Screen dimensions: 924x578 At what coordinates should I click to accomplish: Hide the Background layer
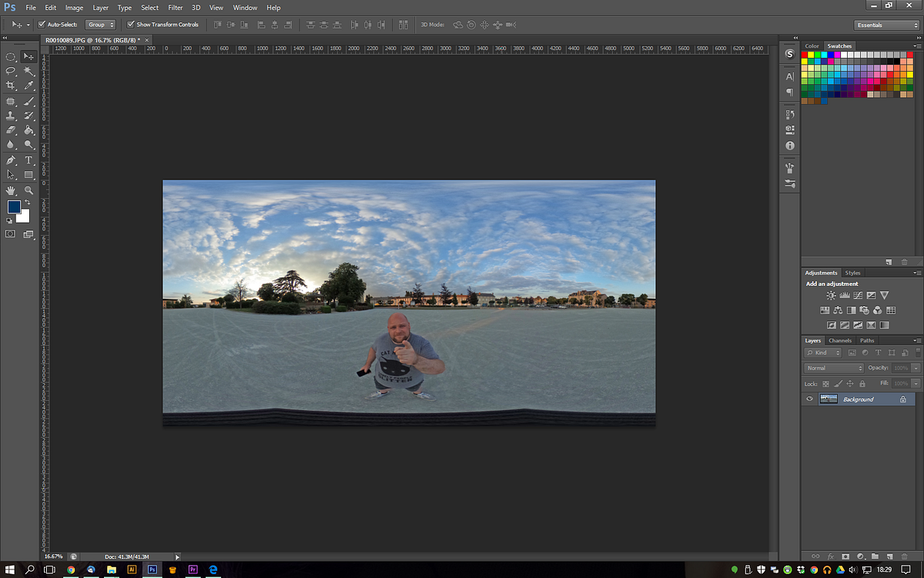point(809,398)
